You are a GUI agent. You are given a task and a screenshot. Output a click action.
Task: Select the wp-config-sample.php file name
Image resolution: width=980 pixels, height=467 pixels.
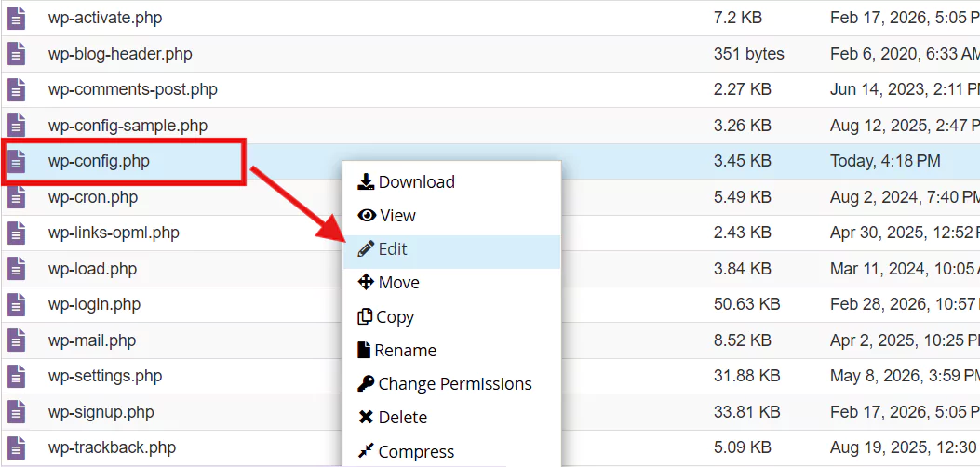coord(128,126)
